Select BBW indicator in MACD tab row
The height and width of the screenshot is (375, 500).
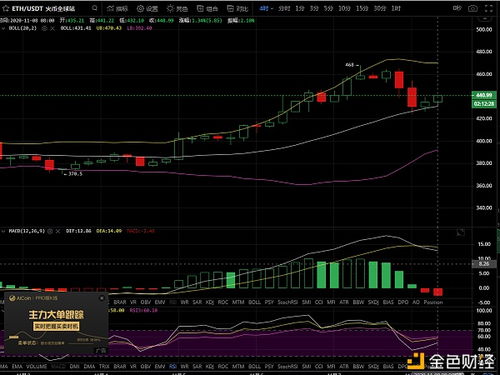point(358,302)
